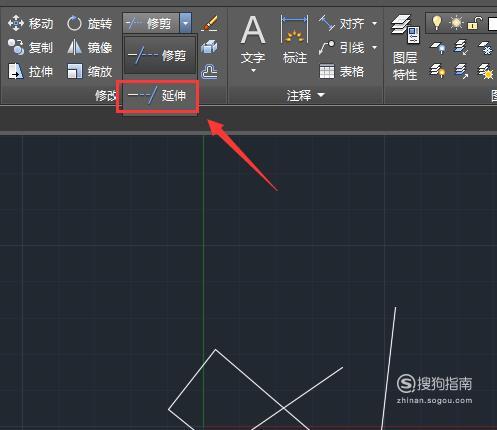Image resolution: width=497 pixels, height=430 pixels.
Task: Select the Mirror (镜像) tool
Action: point(89,48)
